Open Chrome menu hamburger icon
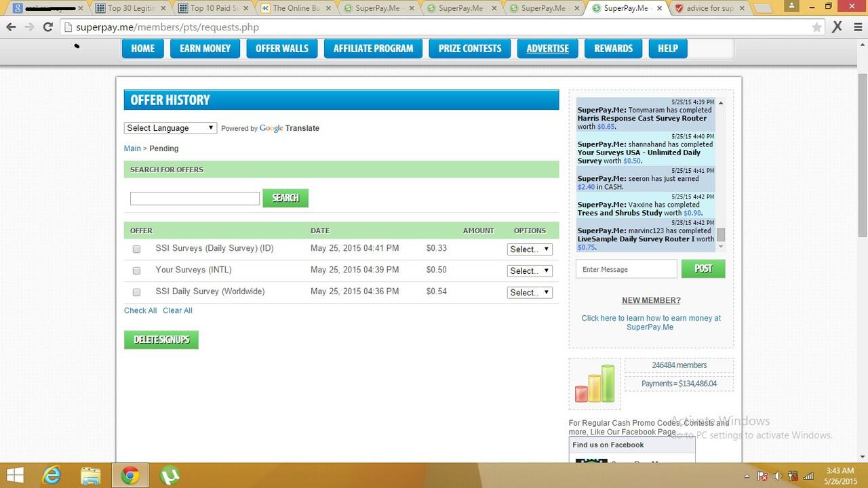This screenshot has width=868, height=488. (x=856, y=27)
